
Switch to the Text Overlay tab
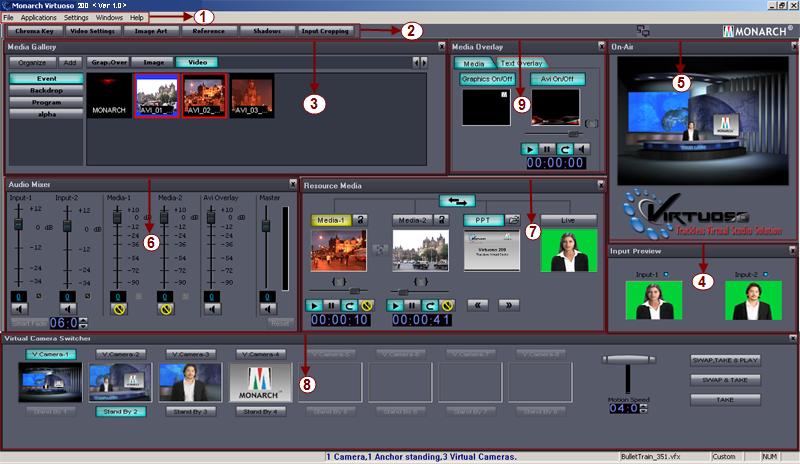click(x=521, y=63)
